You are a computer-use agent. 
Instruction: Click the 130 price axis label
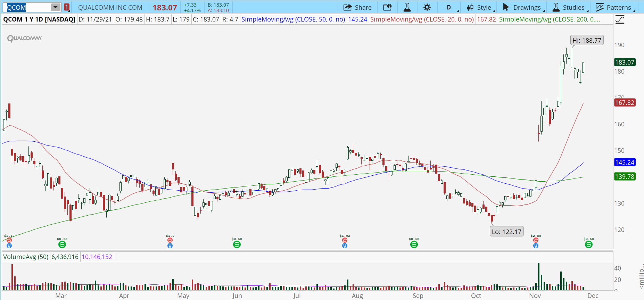click(619, 203)
